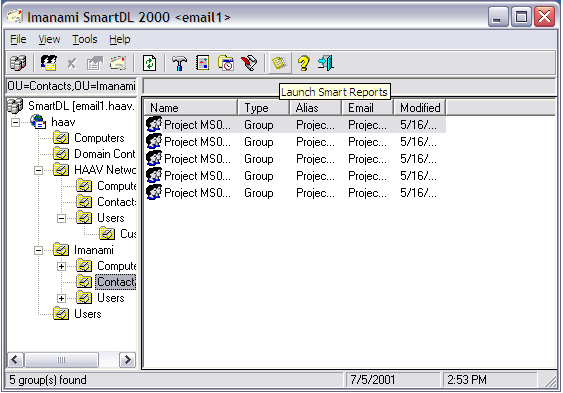Select SmartDL [email1.haav. root node
This screenshot has width=563, height=393.
[82, 106]
